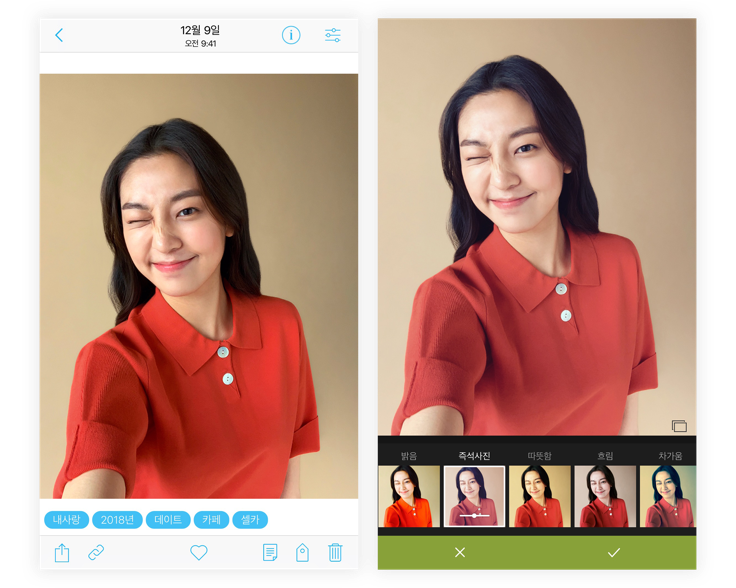
Task: Choose the 즉석사진 filter label
Action: [x=475, y=456]
